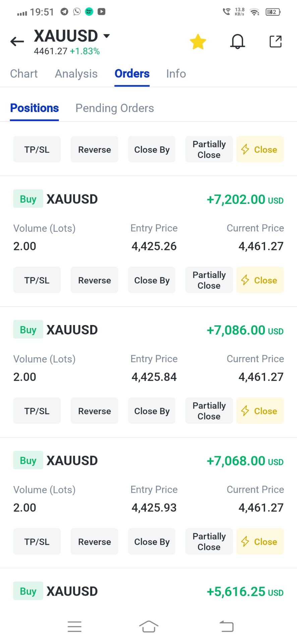Open price alert bell icon
Screen dimensions: 297x644
pyautogui.click(x=237, y=42)
